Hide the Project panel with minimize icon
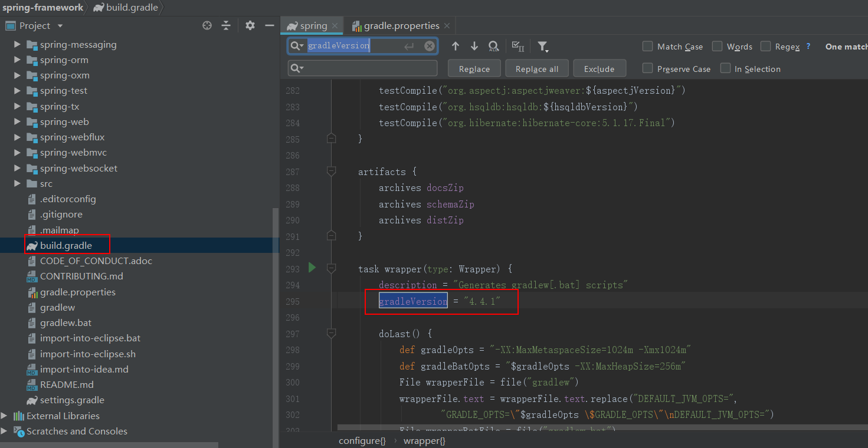The height and width of the screenshot is (448, 868). coord(270,25)
